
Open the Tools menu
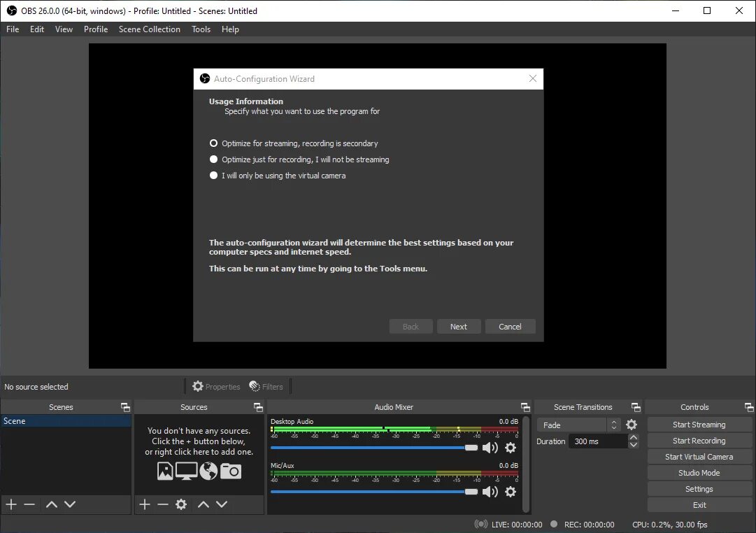tap(201, 29)
